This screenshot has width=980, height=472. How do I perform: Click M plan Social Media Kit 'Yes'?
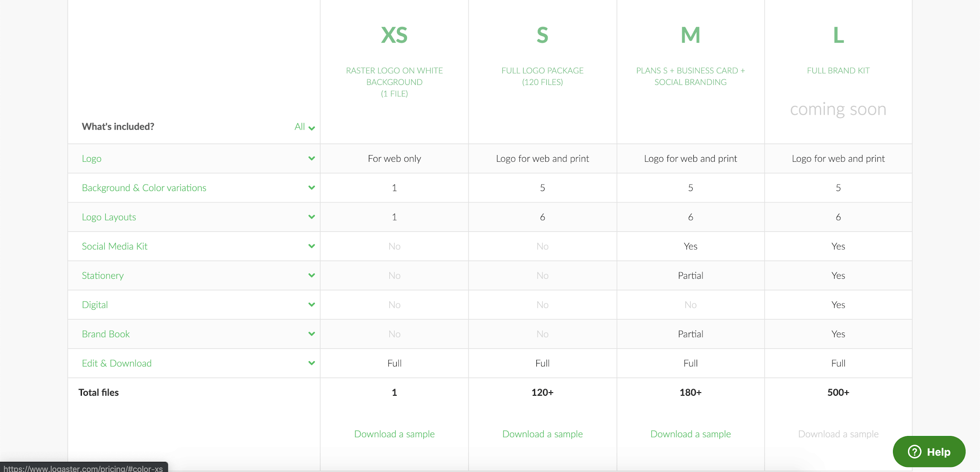click(691, 246)
